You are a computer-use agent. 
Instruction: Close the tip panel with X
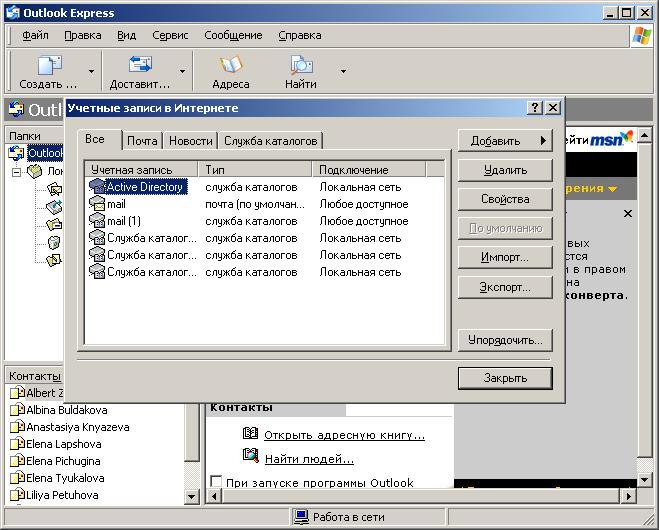(628, 214)
